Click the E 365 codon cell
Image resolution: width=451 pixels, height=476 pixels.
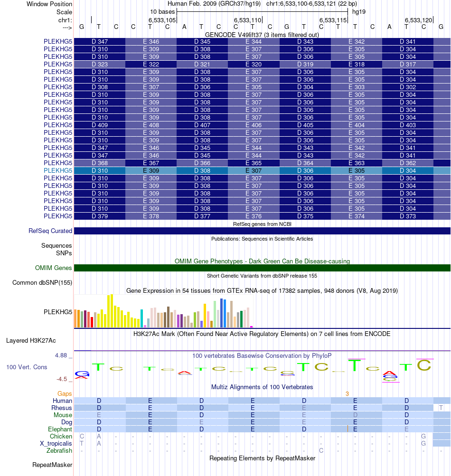click(x=254, y=163)
